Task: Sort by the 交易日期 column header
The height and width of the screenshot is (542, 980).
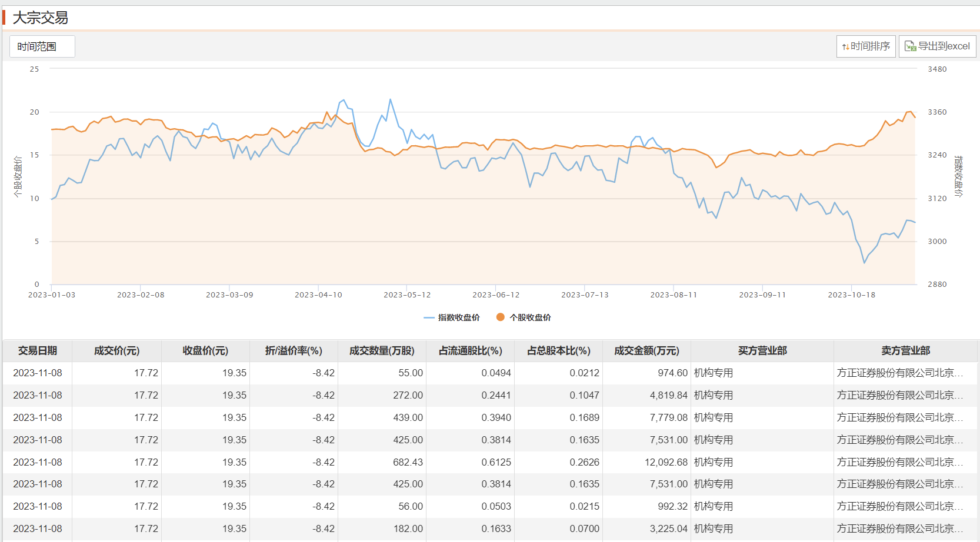Action: tap(38, 351)
